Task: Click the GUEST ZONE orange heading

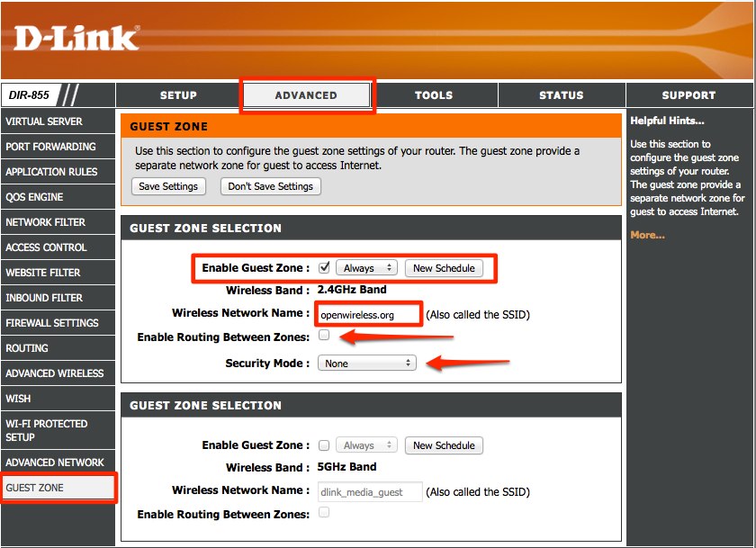Action: (169, 127)
